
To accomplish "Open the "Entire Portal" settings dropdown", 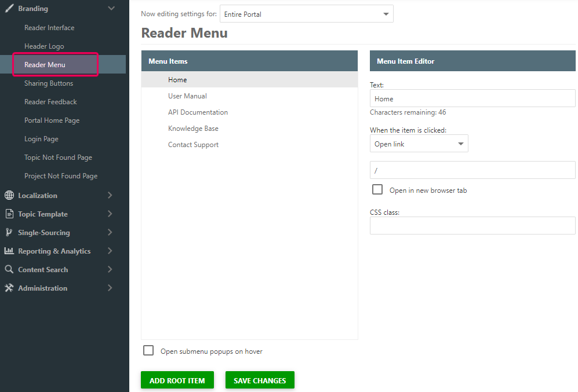I will 306,13.
